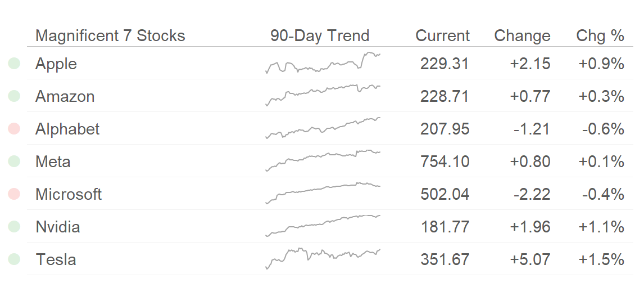Viewport: 644px width, 296px height.
Task: View the Nvidia 90-day trend sparkline
Action: click(323, 226)
